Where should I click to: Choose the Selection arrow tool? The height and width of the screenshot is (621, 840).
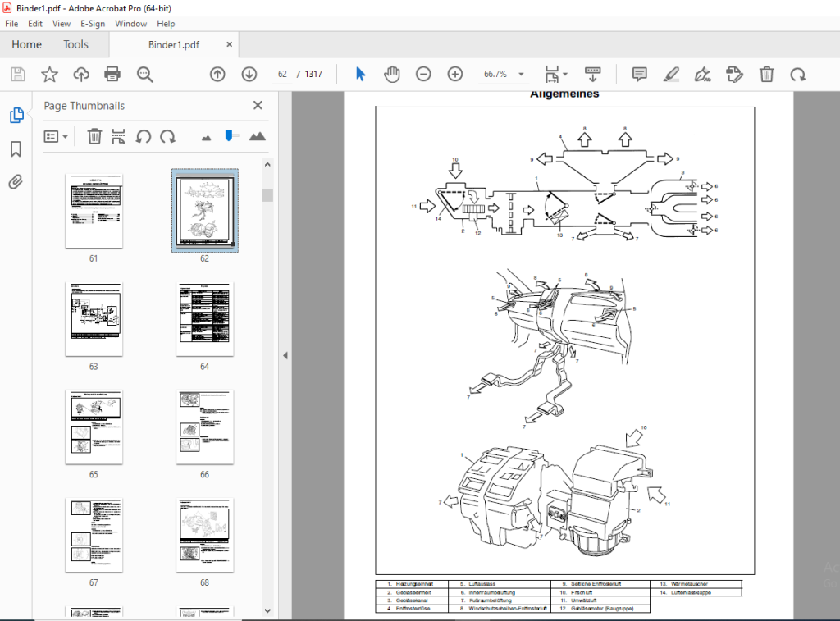[x=361, y=74]
